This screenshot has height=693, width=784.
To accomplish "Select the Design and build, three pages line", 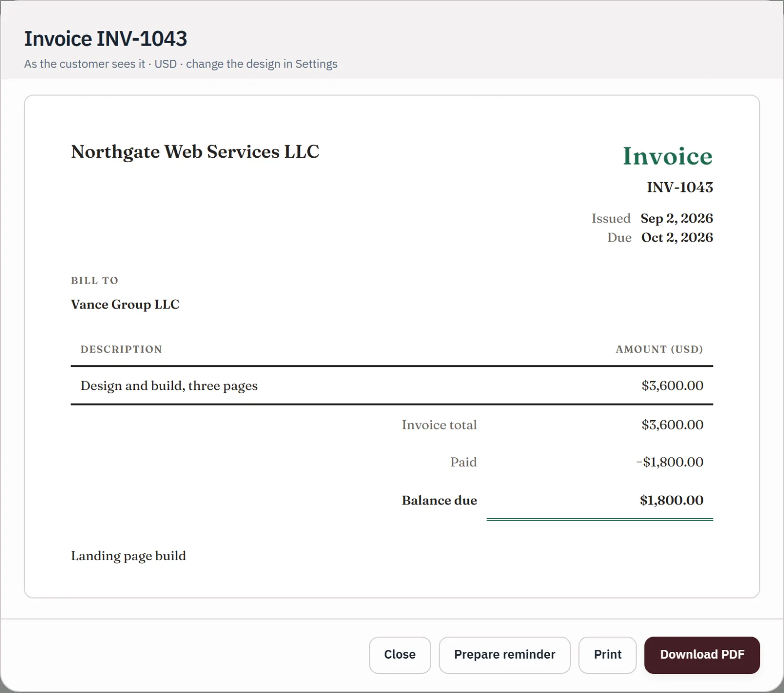I will (x=169, y=386).
